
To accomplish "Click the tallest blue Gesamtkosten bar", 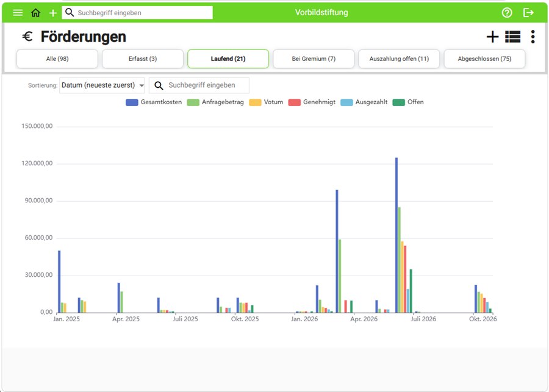I will click(396, 235).
